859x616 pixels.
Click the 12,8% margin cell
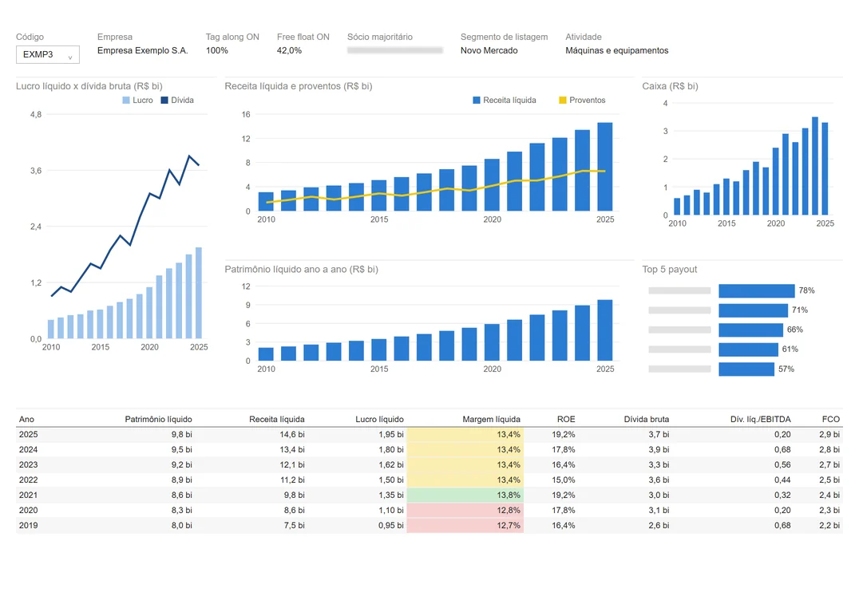point(465,511)
